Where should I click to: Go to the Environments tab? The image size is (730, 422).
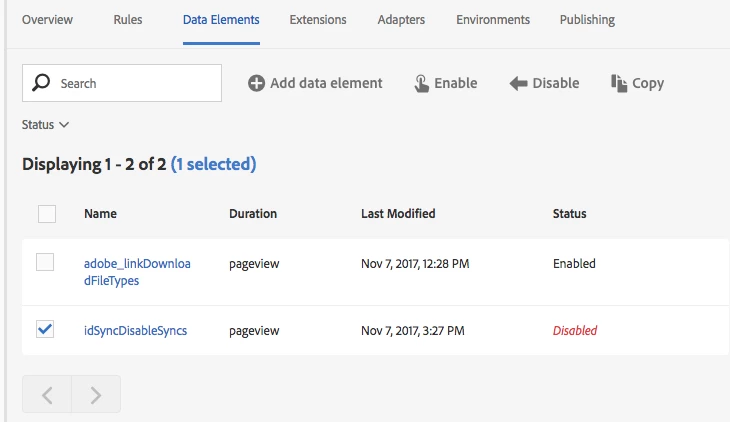(493, 20)
